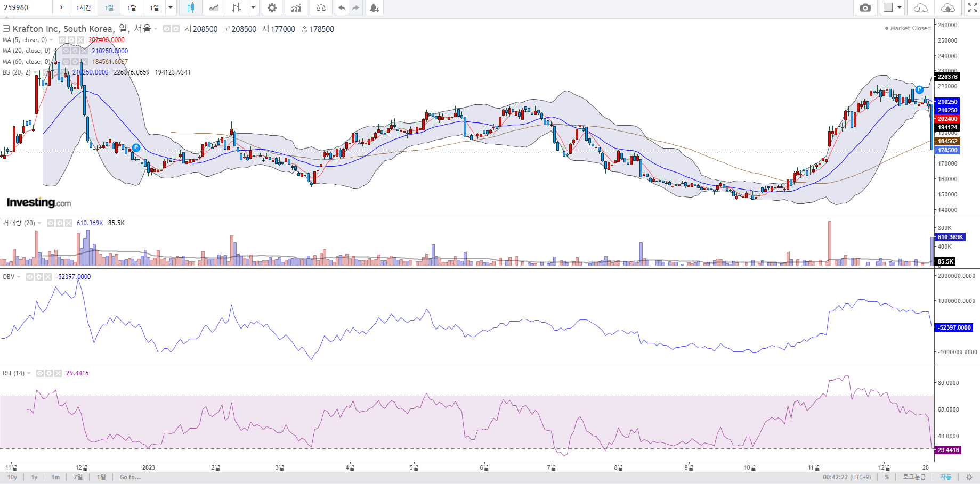Click timezone label (UTC+9)

(861, 477)
